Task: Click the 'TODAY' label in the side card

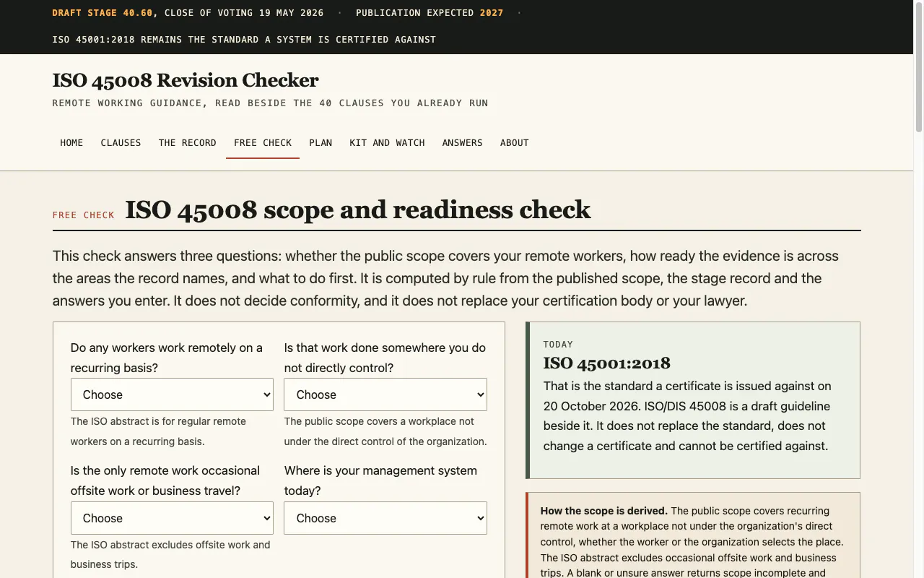Action: pos(558,345)
